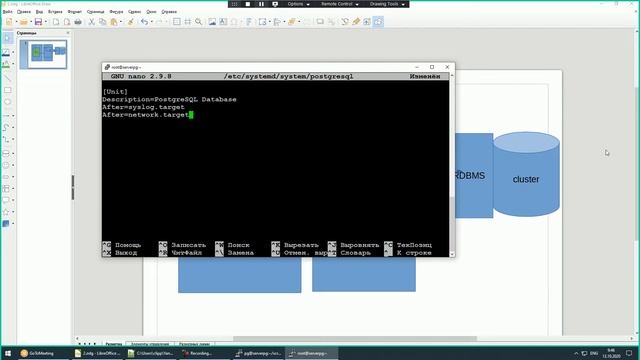Open the Save icon dropdown arrow
Viewport: 640px width, 360px height.
[x=45, y=22]
